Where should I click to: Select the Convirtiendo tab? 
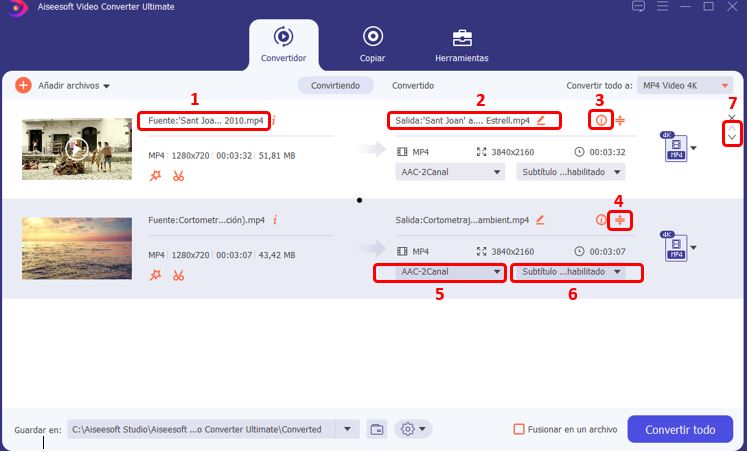click(335, 86)
